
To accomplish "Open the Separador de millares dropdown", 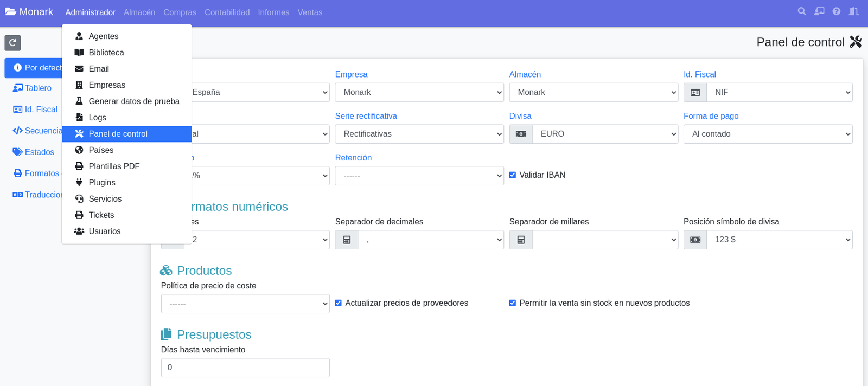I will 605,240.
